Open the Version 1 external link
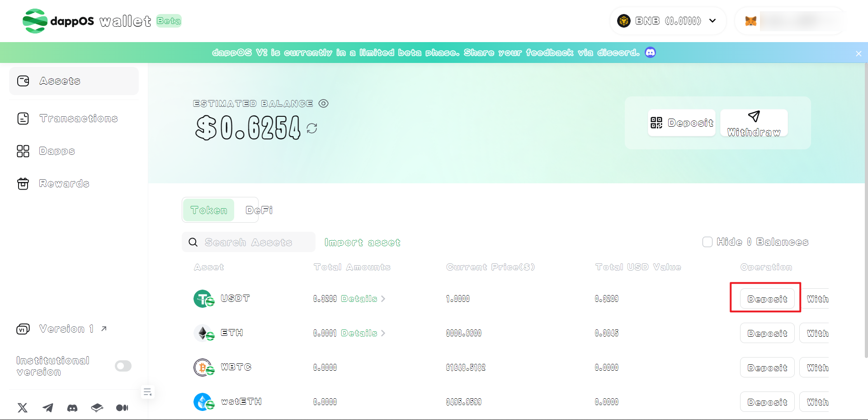The width and height of the screenshot is (868, 420). 62,329
